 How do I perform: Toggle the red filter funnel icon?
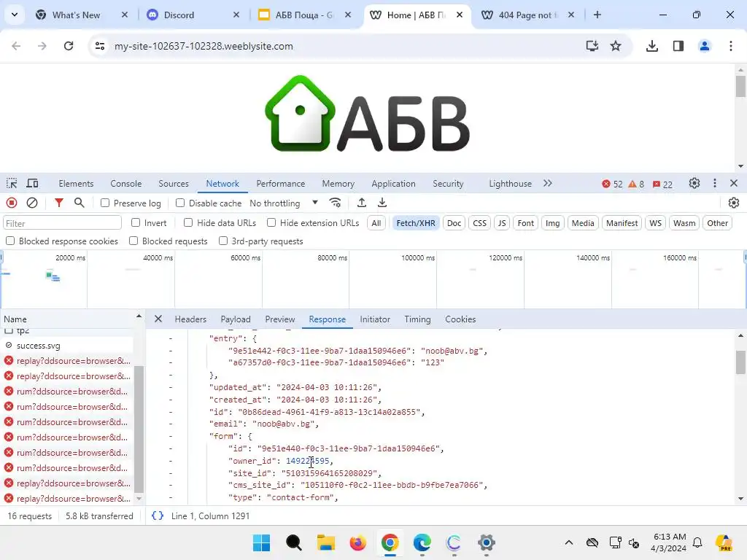pos(58,203)
